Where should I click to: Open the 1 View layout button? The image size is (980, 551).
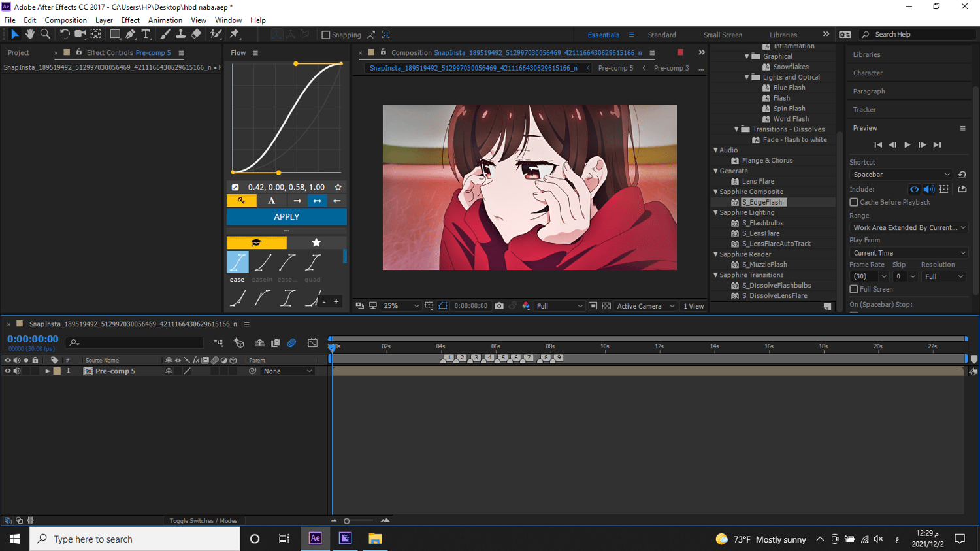(693, 306)
